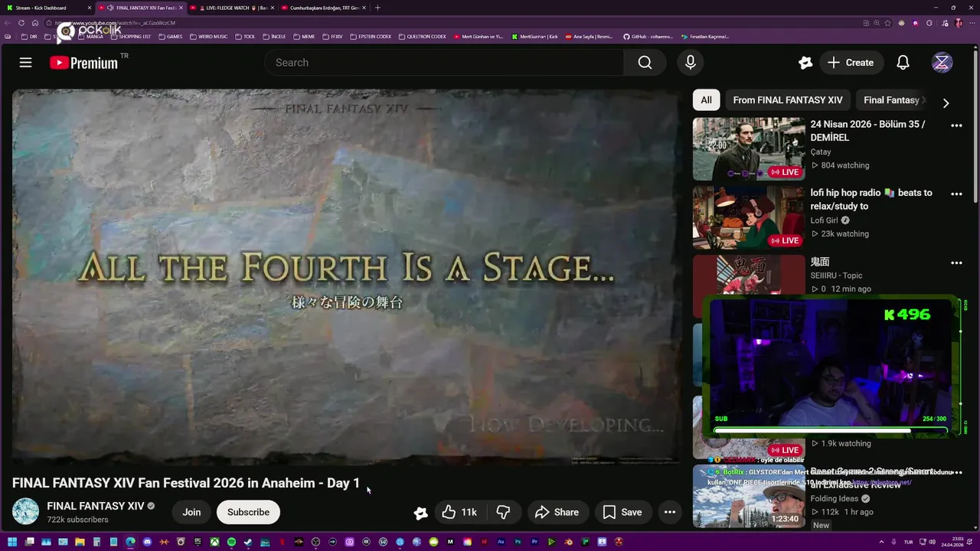Open lofi hip hop radio thumbnail
This screenshot has height=551, width=980.
pos(749,217)
